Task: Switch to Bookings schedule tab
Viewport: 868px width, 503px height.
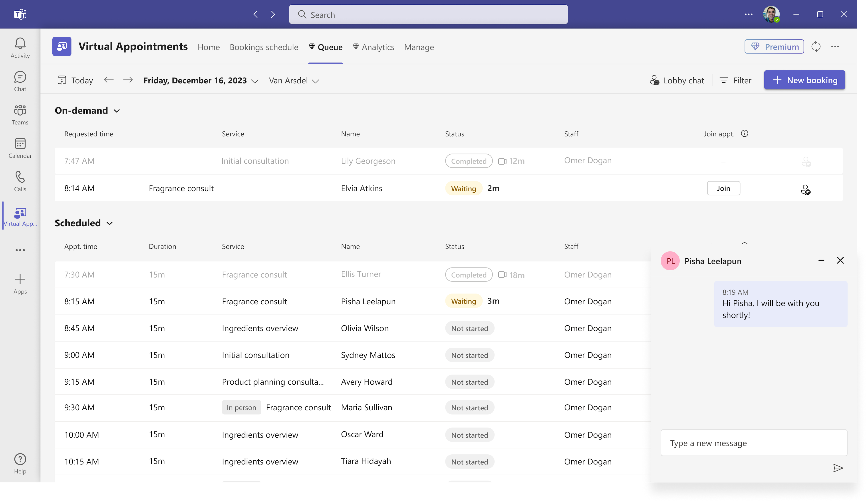Action: click(264, 47)
